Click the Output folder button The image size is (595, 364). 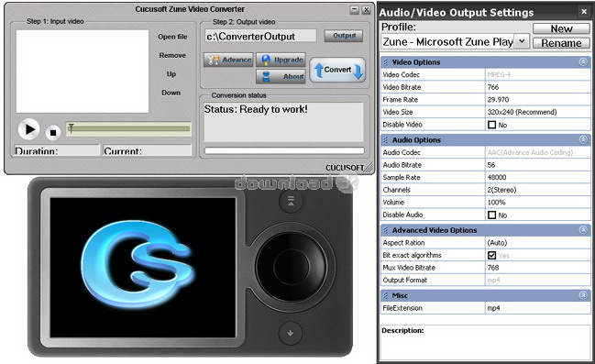click(x=344, y=36)
